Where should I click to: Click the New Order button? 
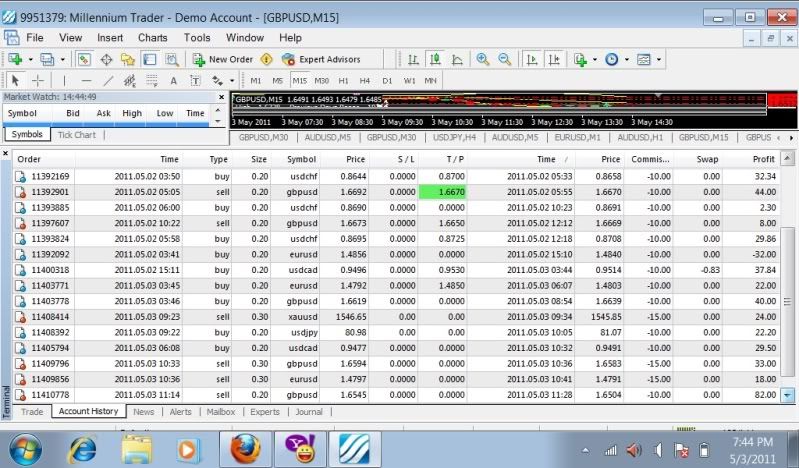coord(223,59)
